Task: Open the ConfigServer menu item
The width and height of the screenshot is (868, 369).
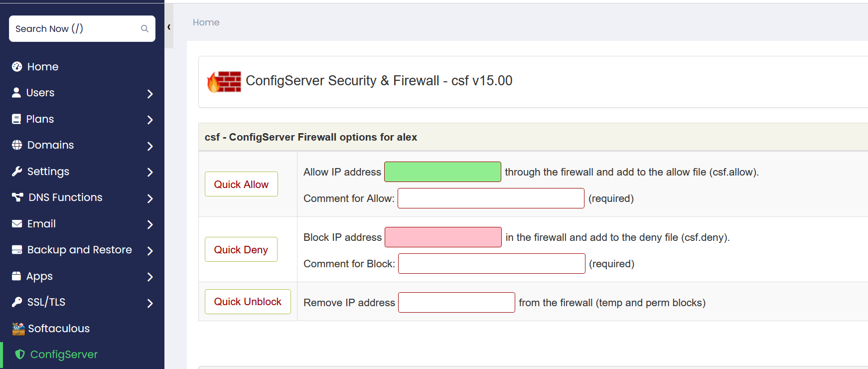Action: [x=64, y=355]
